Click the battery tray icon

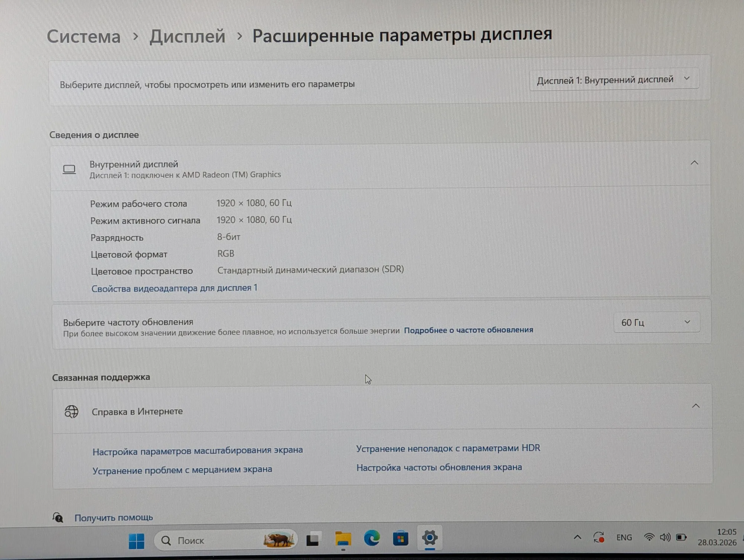pos(682,537)
